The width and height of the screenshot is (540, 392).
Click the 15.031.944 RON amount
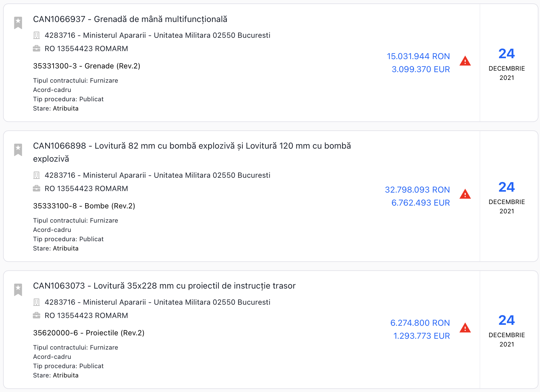(x=418, y=56)
